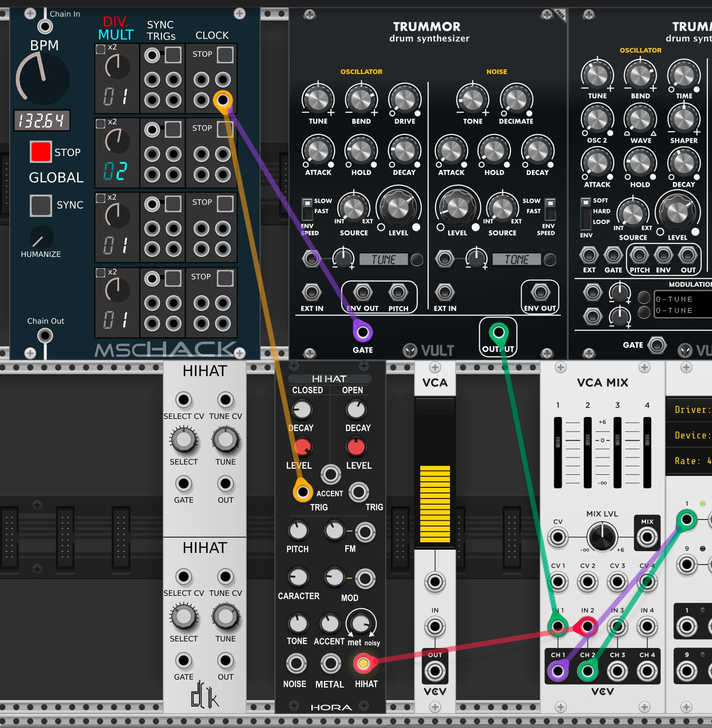This screenshot has height=728, width=712.
Task: Click the MIX LVL knob
Action: coord(602,537)
